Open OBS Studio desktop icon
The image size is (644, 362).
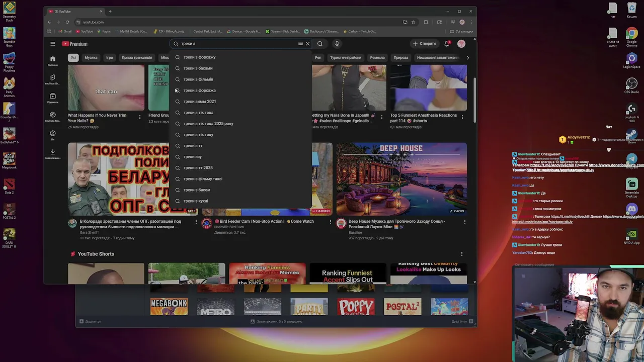(x=631, y=84)
